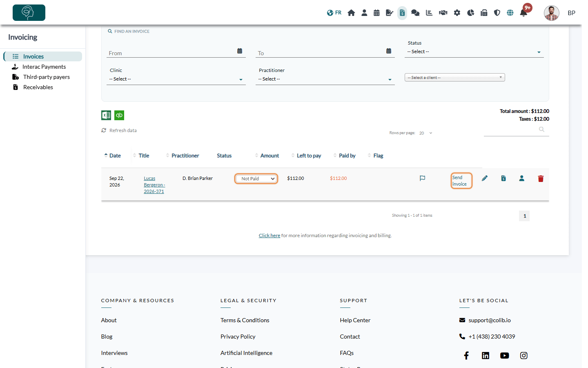The height and width of the screenshot is (368, 588).
Task: Go to home via house icon
Action: pos(351,13)
